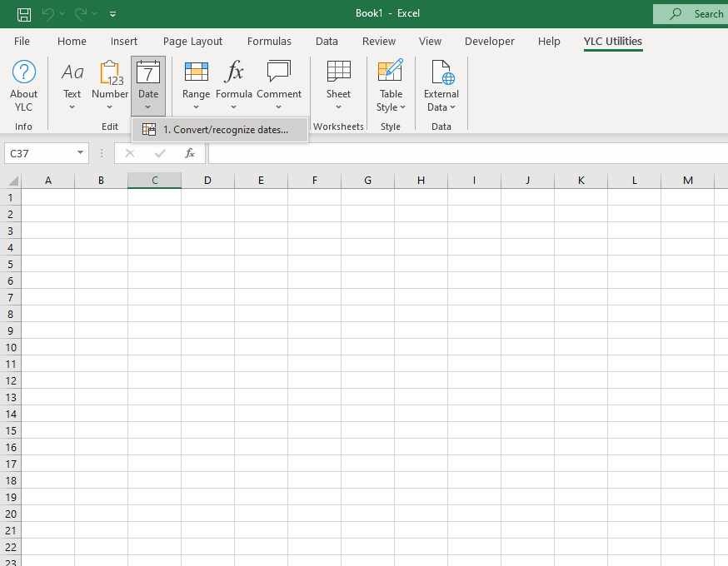Choose Convert/recognize dates menu item

(220, 130)
